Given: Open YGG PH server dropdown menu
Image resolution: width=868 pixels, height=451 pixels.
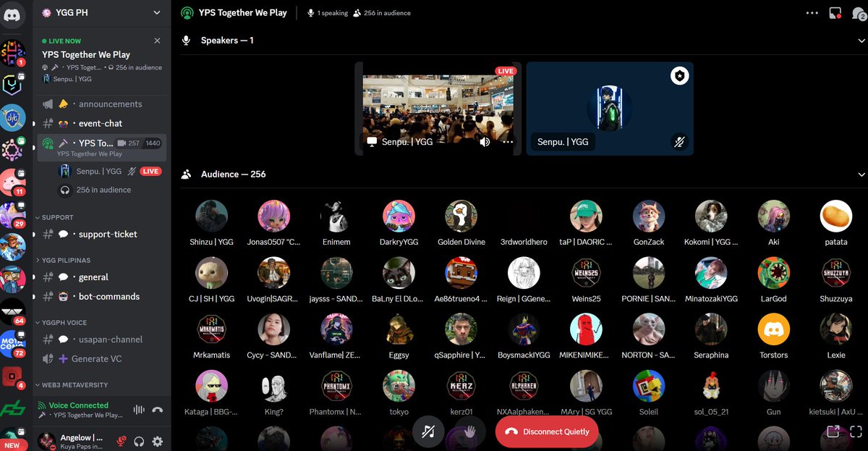Looking at the screenshot, I should coord(157,12).
